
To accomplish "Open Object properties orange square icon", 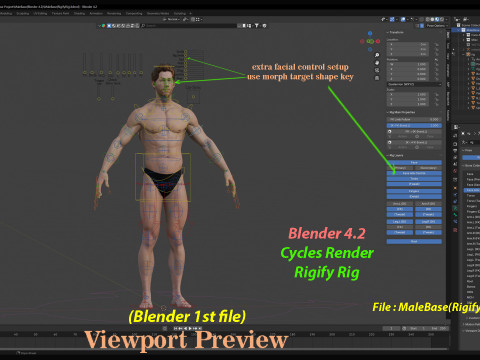I will (455, 188).
